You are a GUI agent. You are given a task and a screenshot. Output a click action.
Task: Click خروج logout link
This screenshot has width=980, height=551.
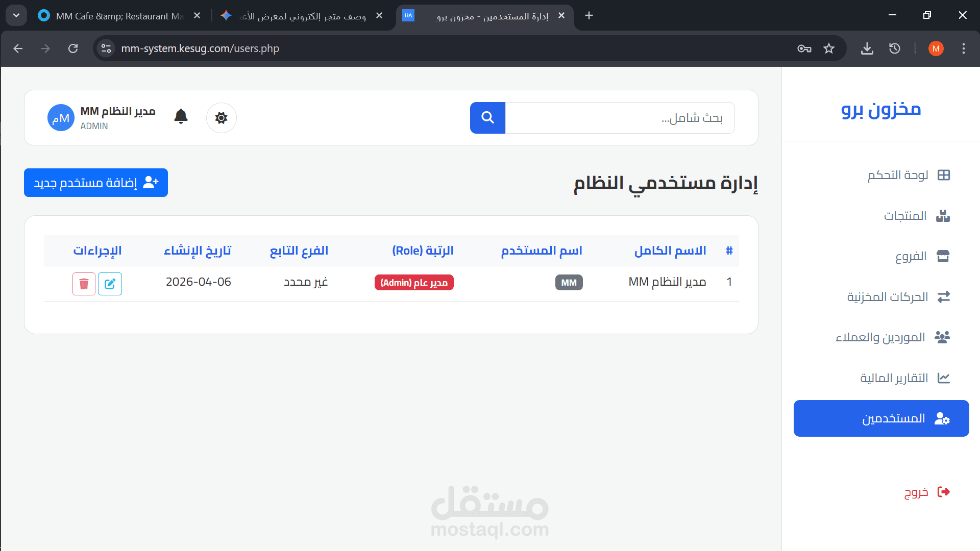click(x=926, y=492)
